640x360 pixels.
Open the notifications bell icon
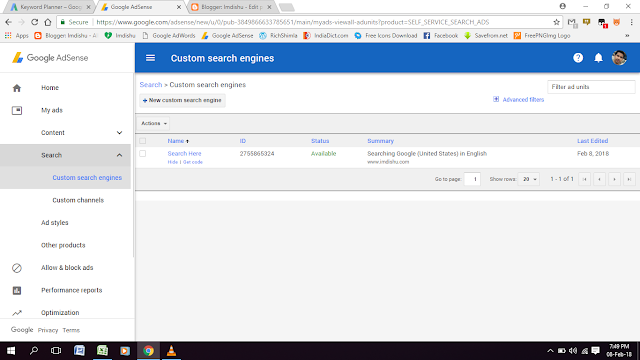pos(598,58)
